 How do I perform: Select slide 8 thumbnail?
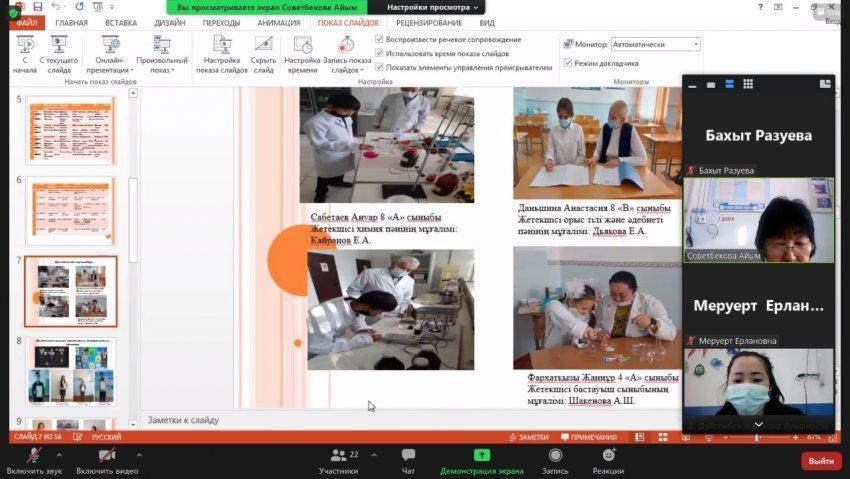pos(70,371)
